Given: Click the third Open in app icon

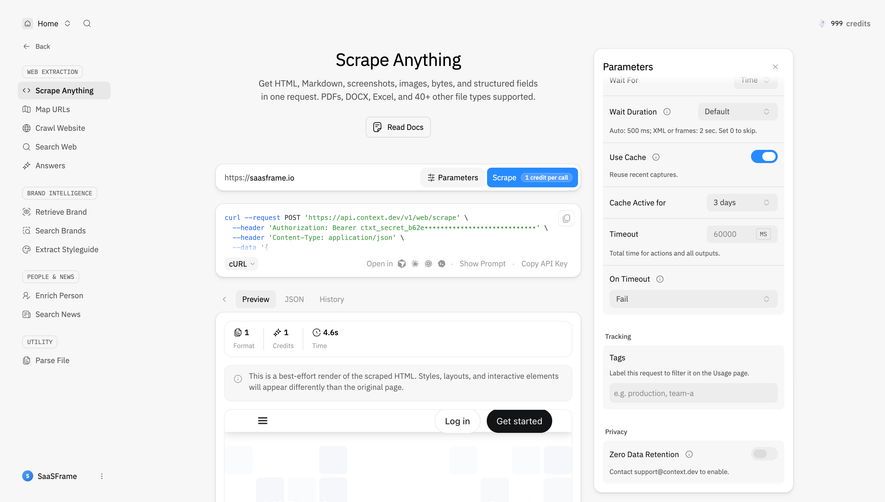Looking at the screenshot, I should 428,264.
